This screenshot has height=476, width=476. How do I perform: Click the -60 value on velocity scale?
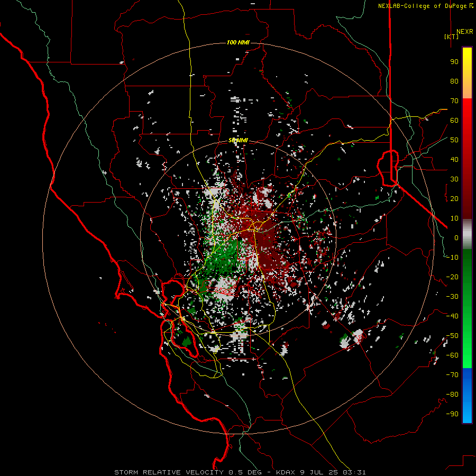(452, 355)
